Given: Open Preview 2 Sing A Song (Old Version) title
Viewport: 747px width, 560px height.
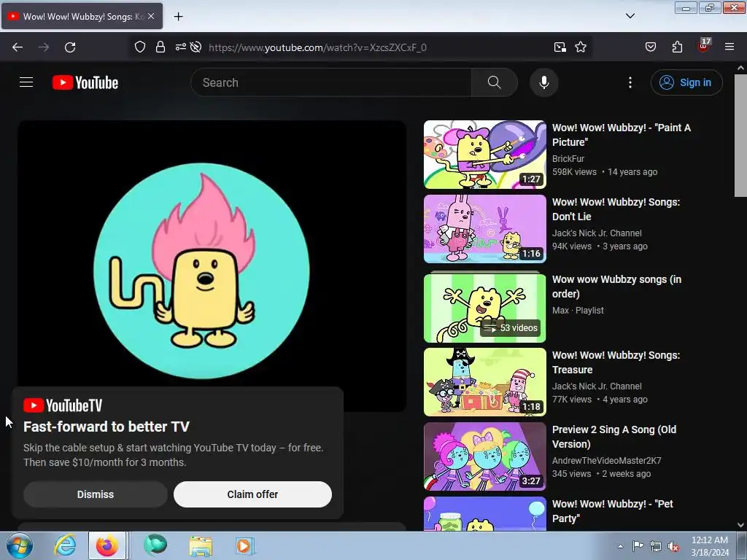Looking at the screenshot, I should tap(614, 437).
